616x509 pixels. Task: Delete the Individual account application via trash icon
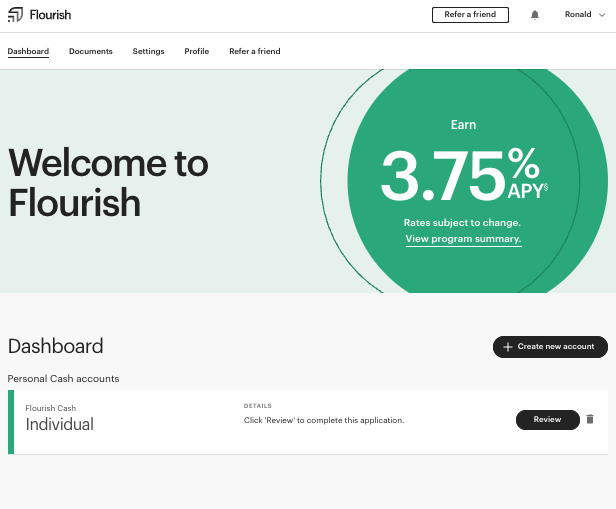click(x=590, y=419)
